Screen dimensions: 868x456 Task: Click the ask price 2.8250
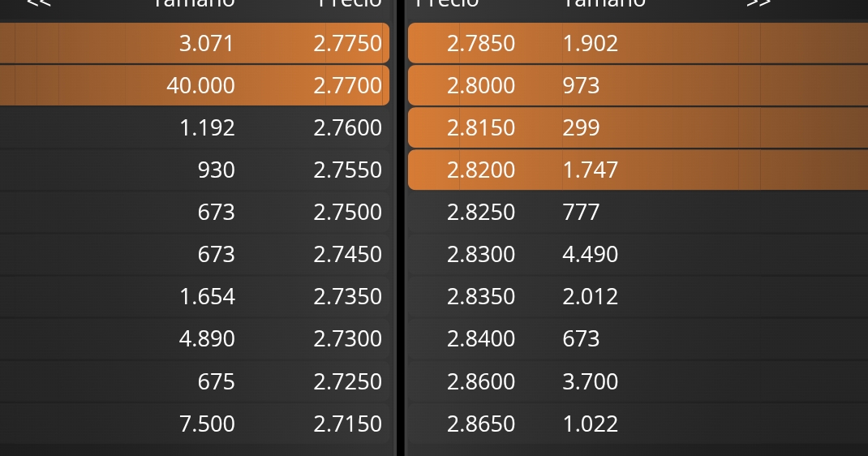click(481, 212)
